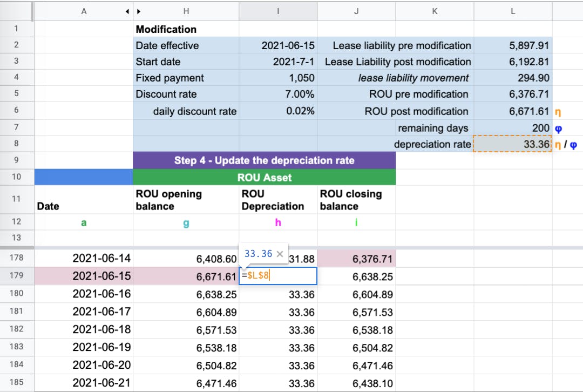Close the 33.36 formula preview tooltip
The width and height of the screenshot is (583, 392).
280,254
